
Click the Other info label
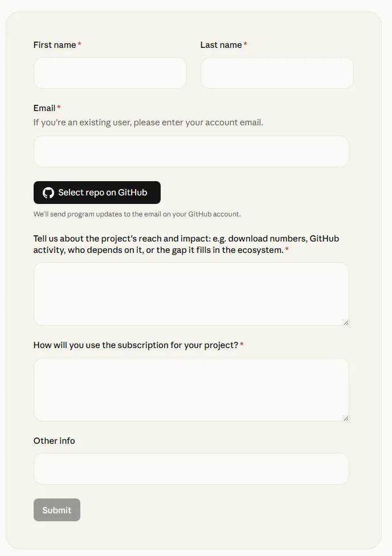pos(54,441)
